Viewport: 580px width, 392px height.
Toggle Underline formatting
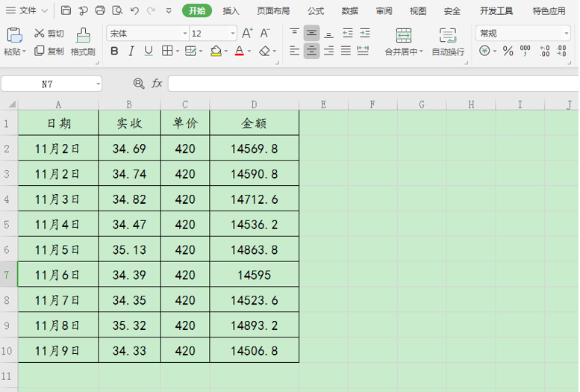pyautogui.click(x=149, y=51)
